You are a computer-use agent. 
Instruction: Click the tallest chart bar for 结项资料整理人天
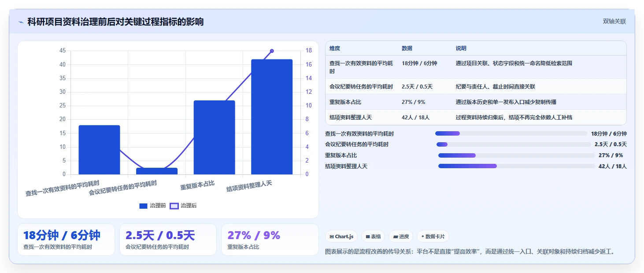[272, 117]
